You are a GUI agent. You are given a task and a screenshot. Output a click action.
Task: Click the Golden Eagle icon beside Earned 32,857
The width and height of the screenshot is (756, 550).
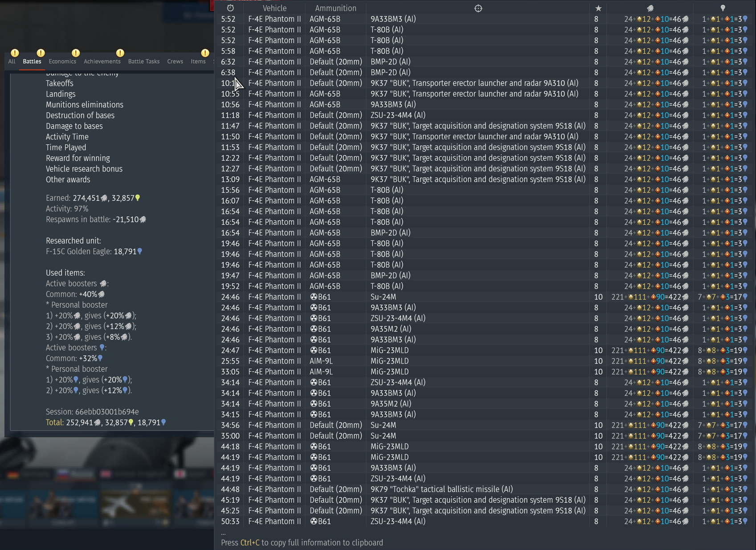[x=138, y=198]
